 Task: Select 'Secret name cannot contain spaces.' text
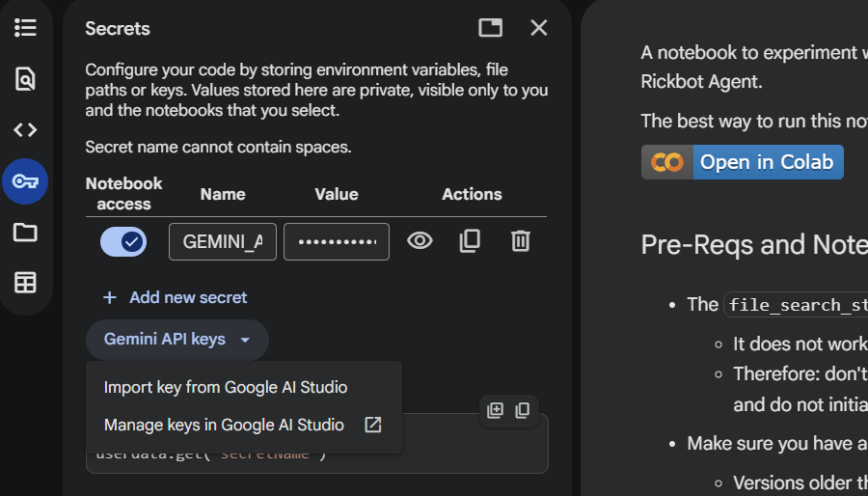pos(218,148)
